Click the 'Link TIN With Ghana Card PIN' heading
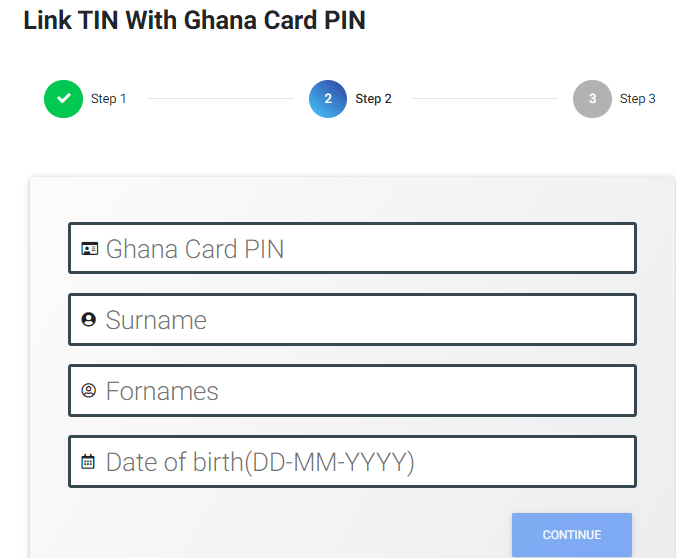676x558 pixels. click(x=194, y=20)
